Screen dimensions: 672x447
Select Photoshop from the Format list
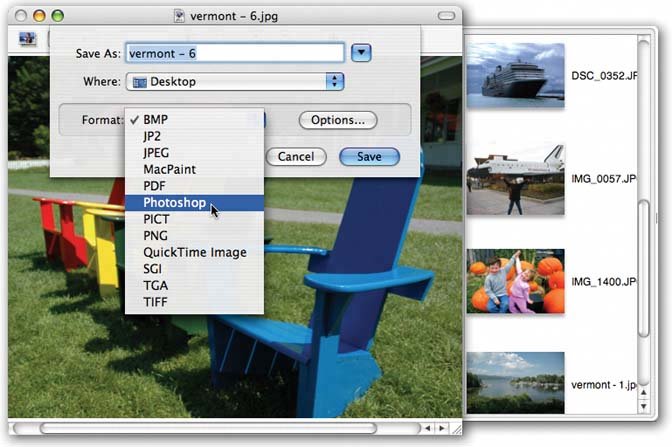coord(173,203)
